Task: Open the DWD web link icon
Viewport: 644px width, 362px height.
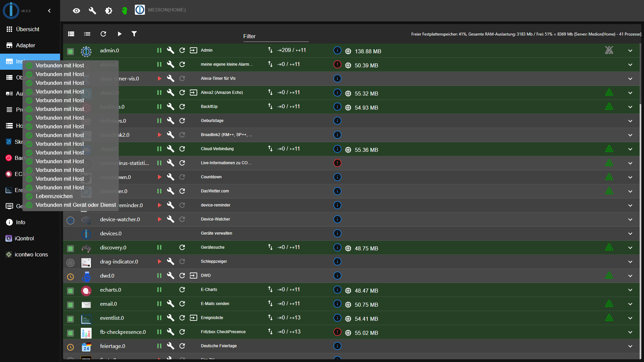Action: [x=194, y=276]
